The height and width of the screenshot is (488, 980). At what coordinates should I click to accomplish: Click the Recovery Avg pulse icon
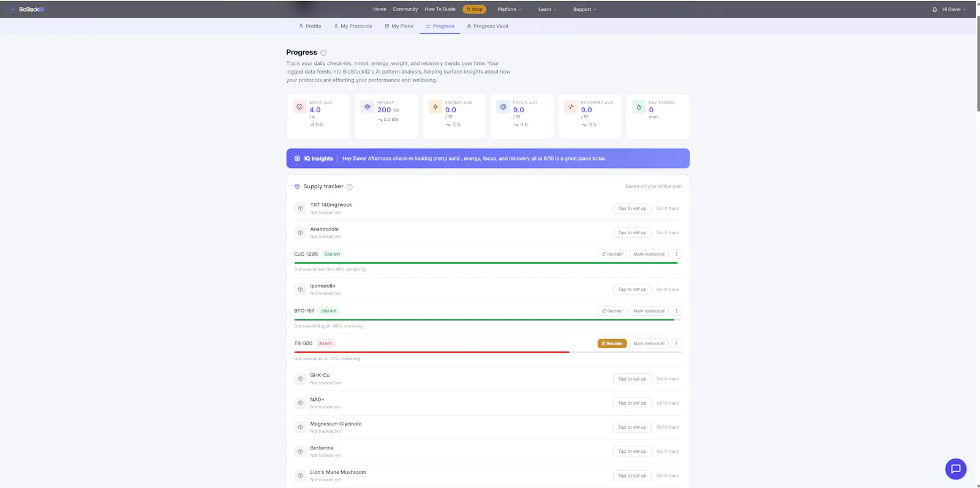(571, 107)
